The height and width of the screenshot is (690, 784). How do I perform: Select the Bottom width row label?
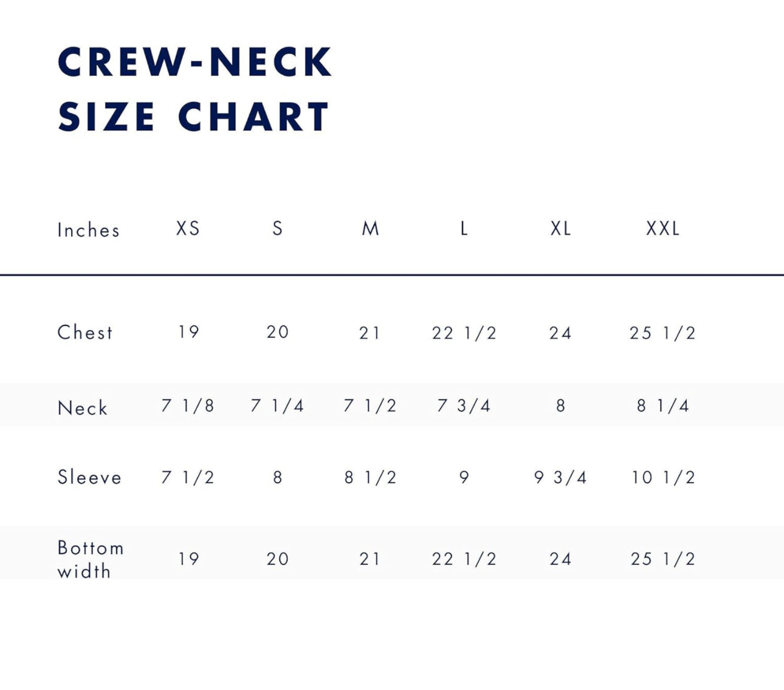pos(90,559)
